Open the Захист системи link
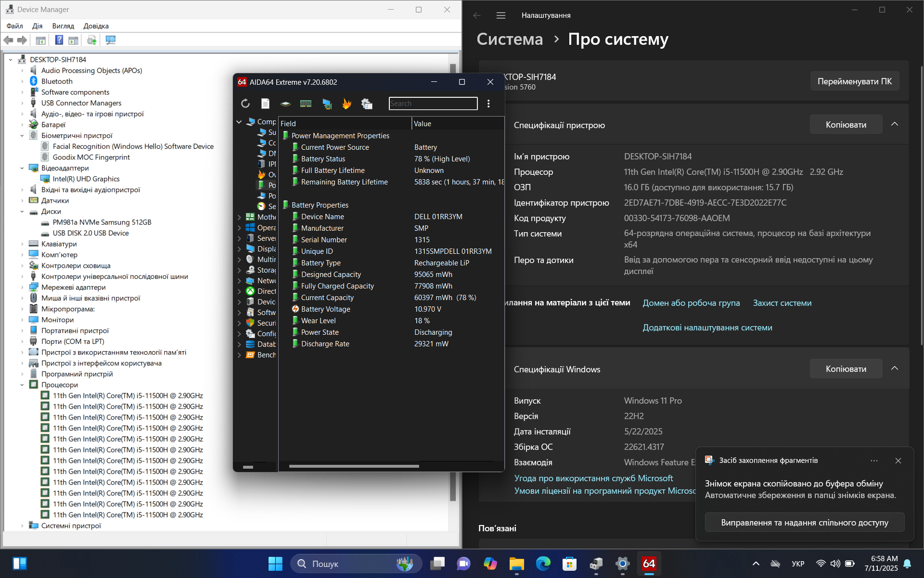This screenshot has width=924, height=578. (782, 303)
